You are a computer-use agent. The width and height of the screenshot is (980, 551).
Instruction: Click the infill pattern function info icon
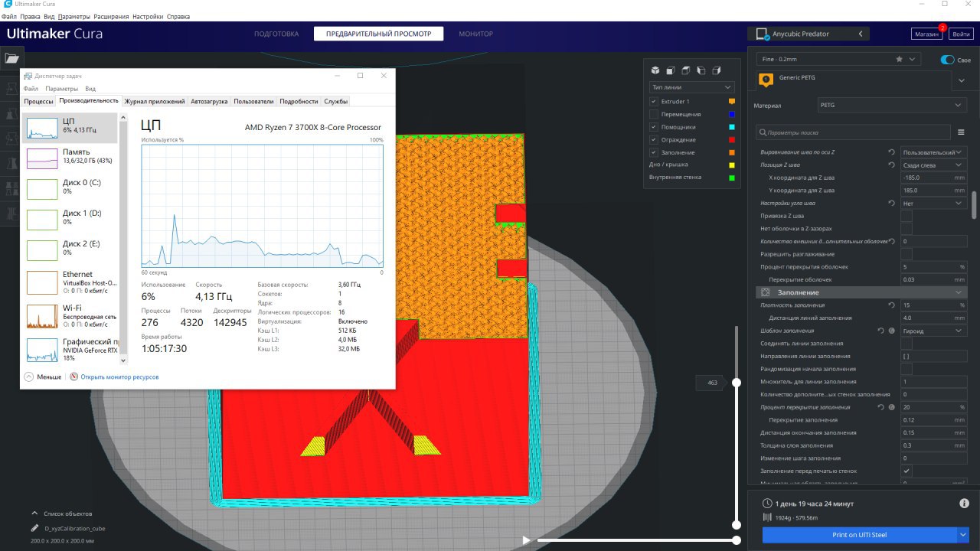[892, 331]
